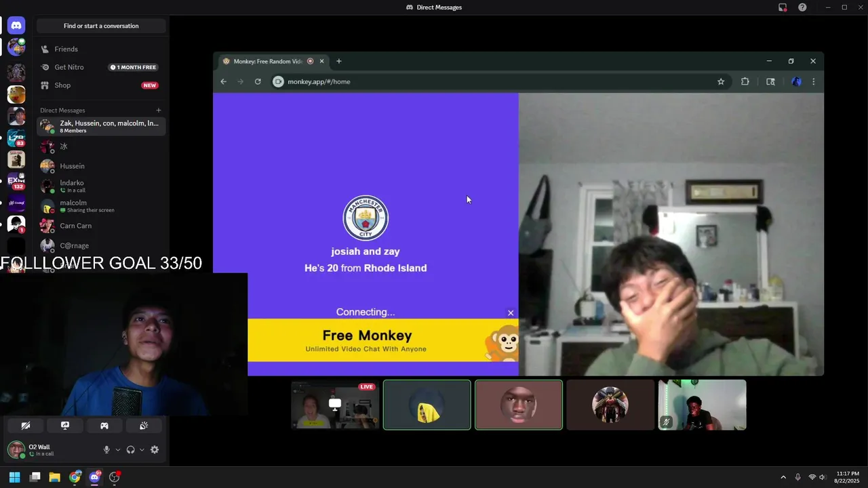
Task: Open File Explorer from taskbar
Action: click(x=55, y=477)
